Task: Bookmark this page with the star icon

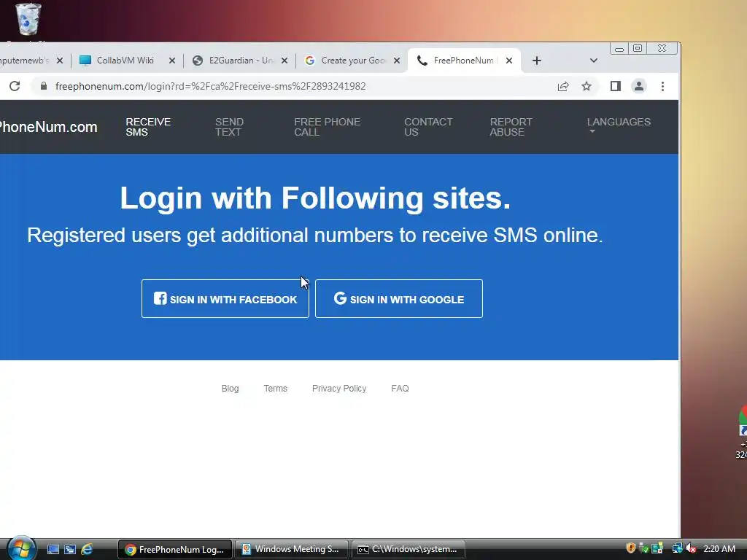Action: pyautogui.click(x=587, y=86)
